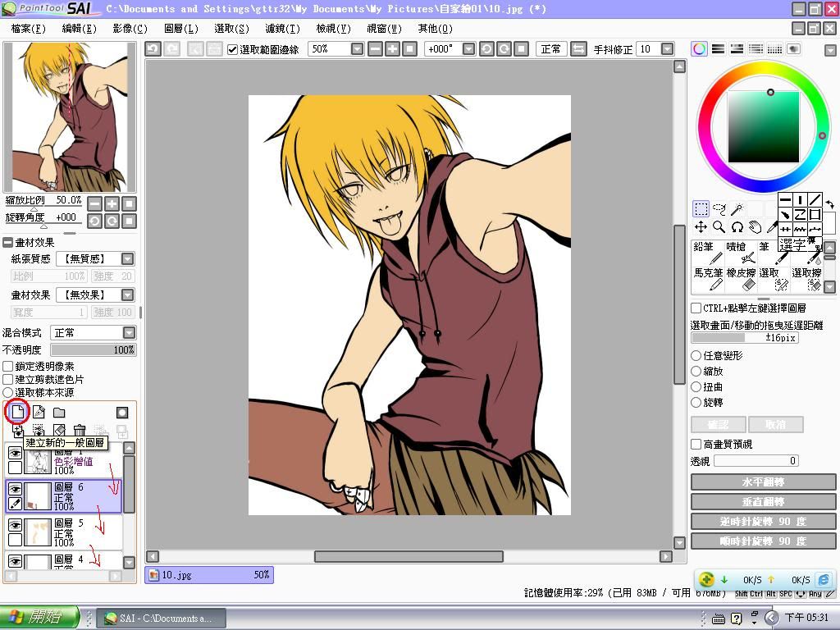Open the 濾鏡(T) menu
840x630 pixels.
[282, 29]
